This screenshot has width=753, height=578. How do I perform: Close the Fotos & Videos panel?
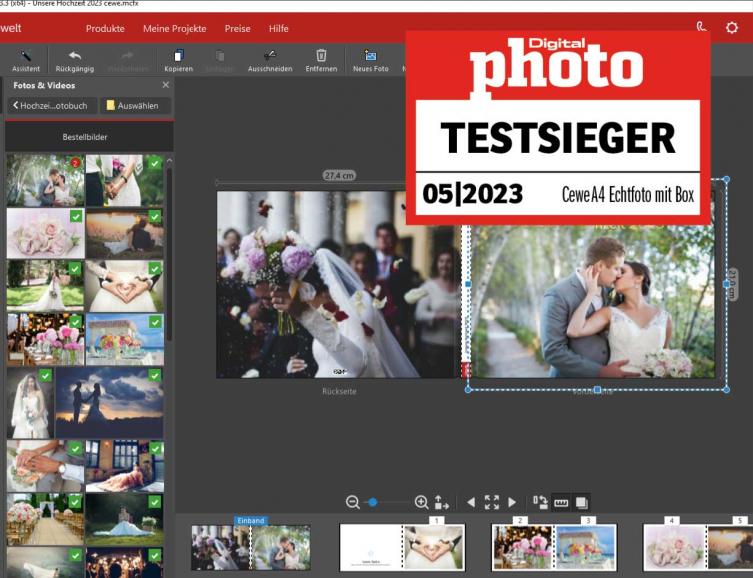click(166, 84)
